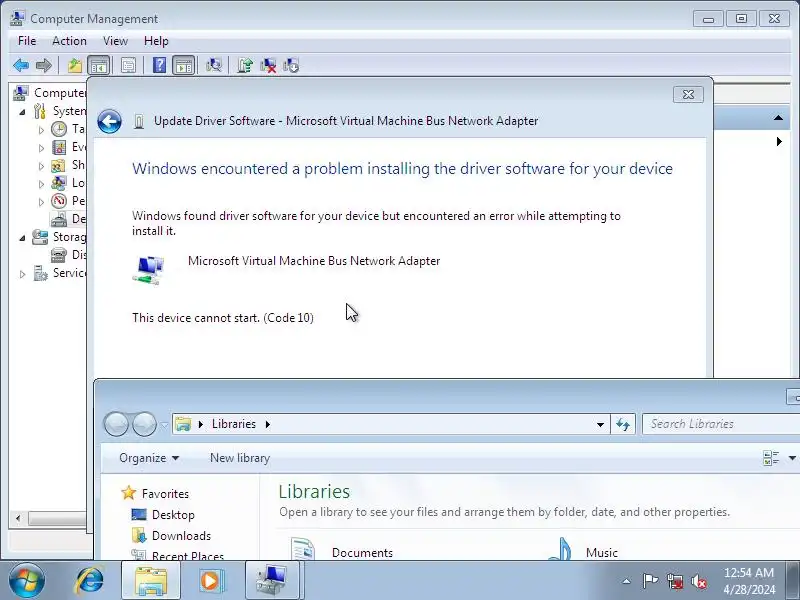Viewport: 800px width, 600px height.
Task: Expand the Event Viewer tree node
Action: point(41,148)
